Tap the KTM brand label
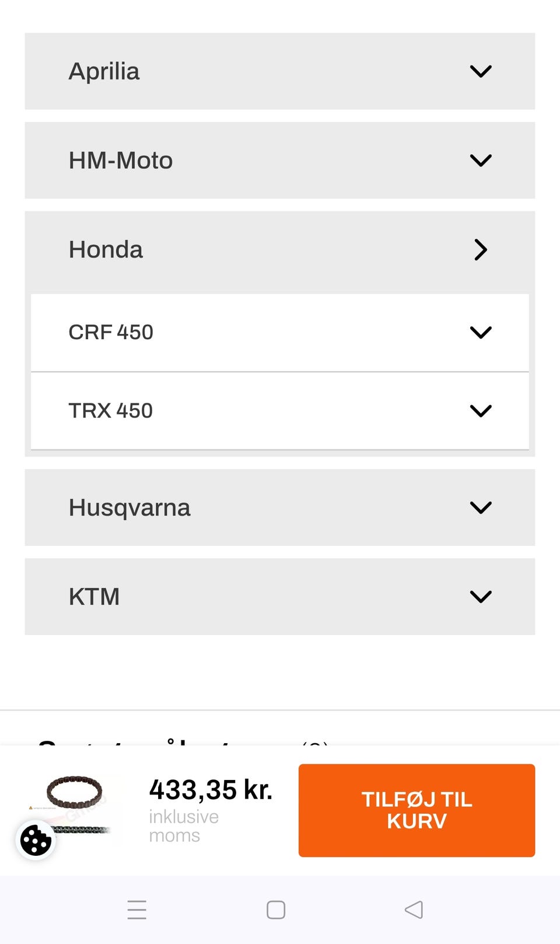560x944 pixels. (x=94, y=597)
